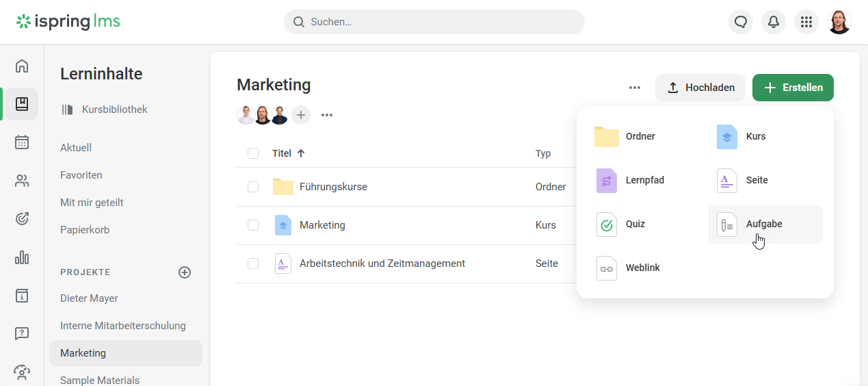This screenshot has height=386, width=868.
Task: Open the notifications bell icon
Action: click(774, 22)
